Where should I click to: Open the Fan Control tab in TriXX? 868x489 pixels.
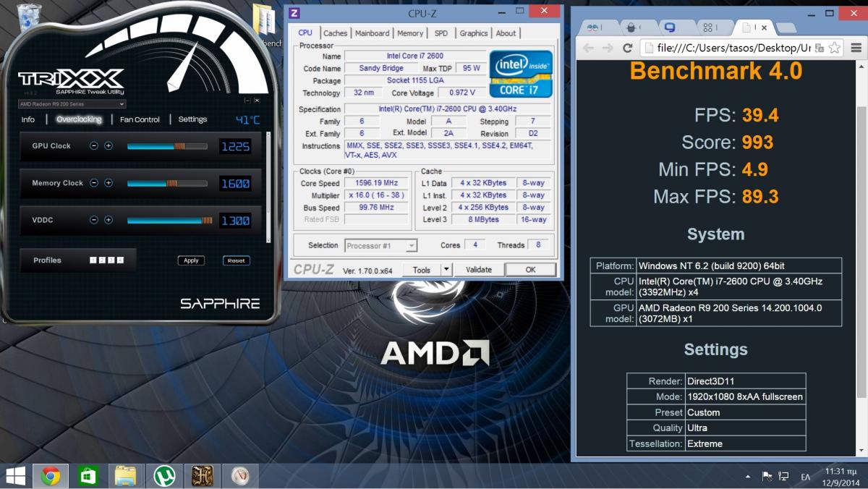tap(140, 119)
